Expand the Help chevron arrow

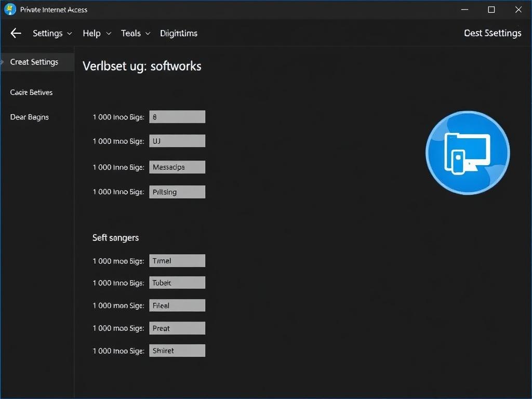pos(109,34)
